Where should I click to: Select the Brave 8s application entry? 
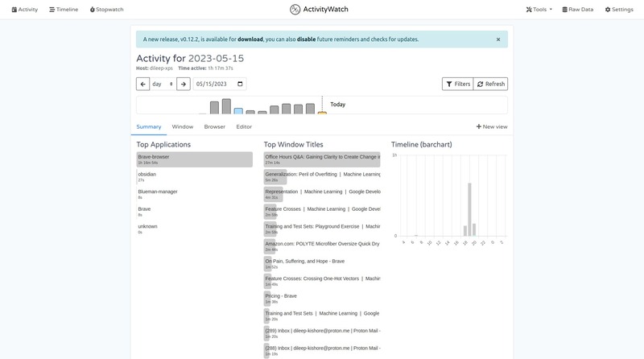[194, 212]
